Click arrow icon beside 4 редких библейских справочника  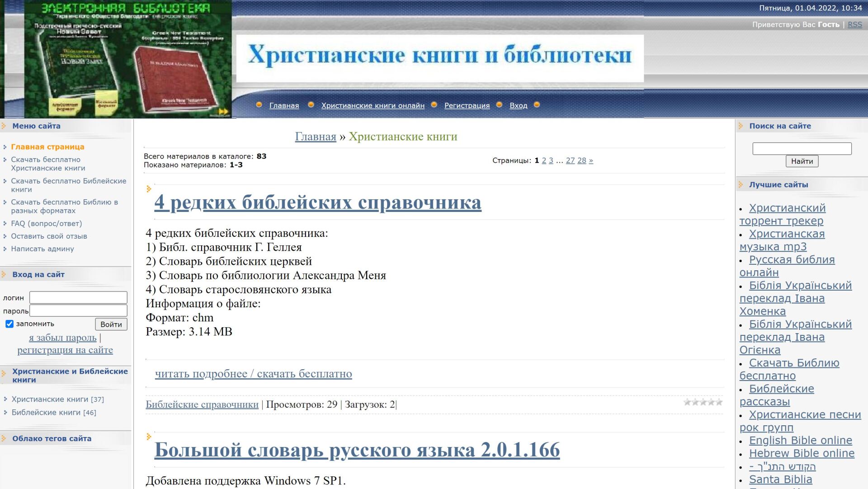coord(149,189)
